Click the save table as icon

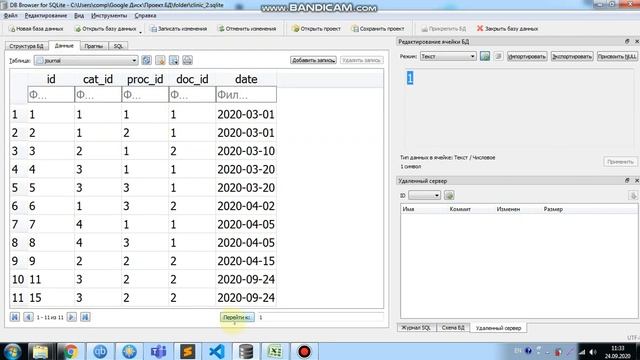174,60
